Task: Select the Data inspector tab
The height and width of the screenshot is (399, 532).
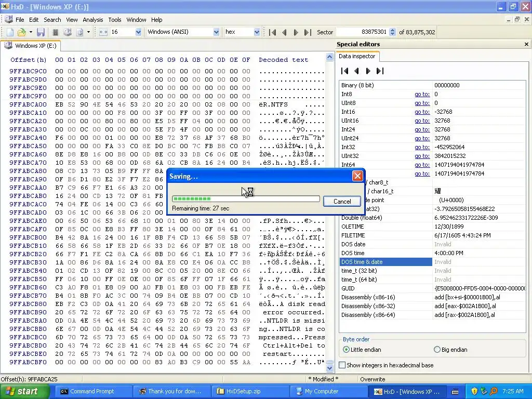Action: (x=357, y=56)
